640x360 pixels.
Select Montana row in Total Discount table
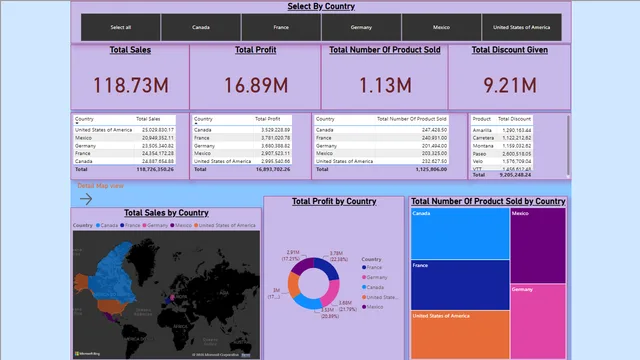tap(502, 146)
